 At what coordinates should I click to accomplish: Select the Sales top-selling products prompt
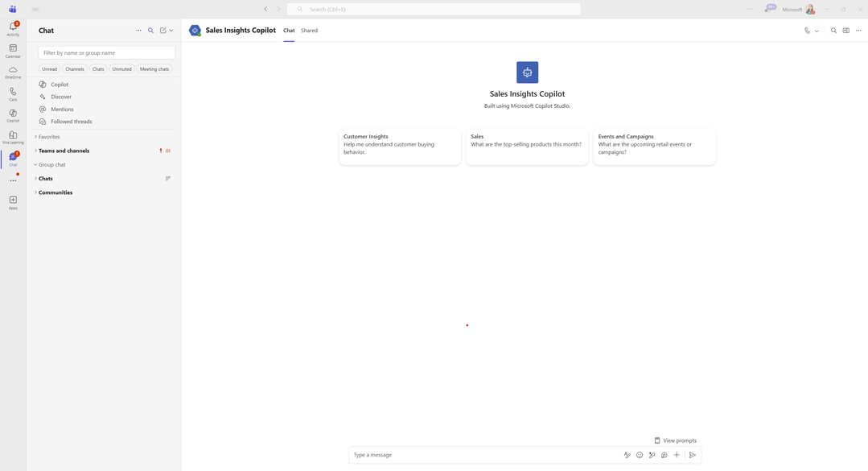pyautogui.click(x=527, y=147)
